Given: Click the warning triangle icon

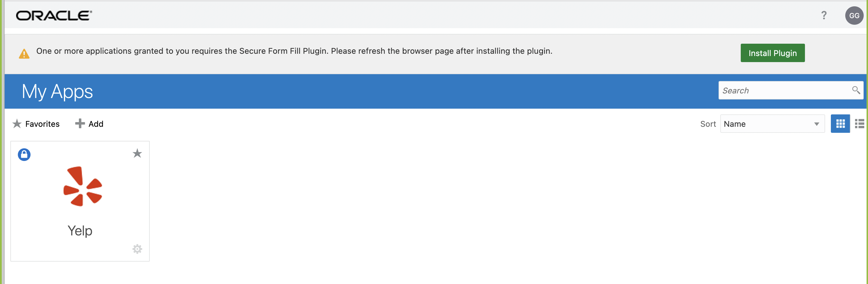Looking at the screenshot, I should [x=24, y=54].
